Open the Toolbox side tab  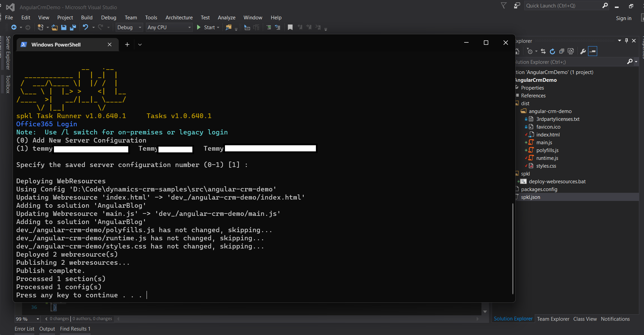8,84
